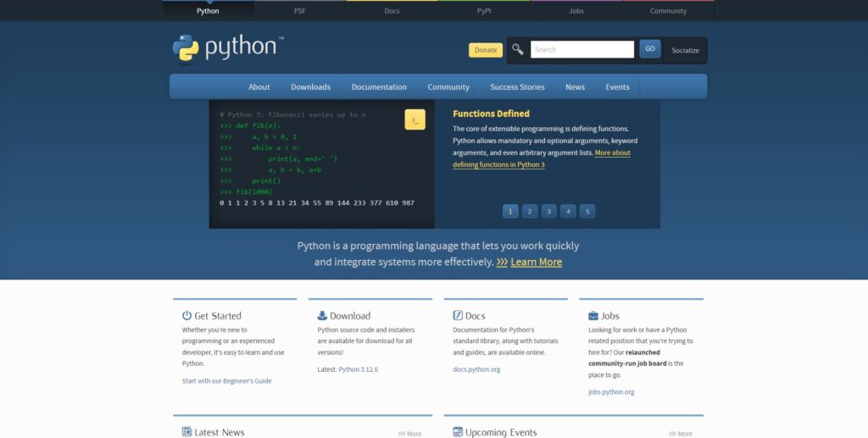Image resolution: width=868 pixels, height=438 pixels.
Task: Click the Get Started heading
Action: pyautogui.click(x=218, y=316)
